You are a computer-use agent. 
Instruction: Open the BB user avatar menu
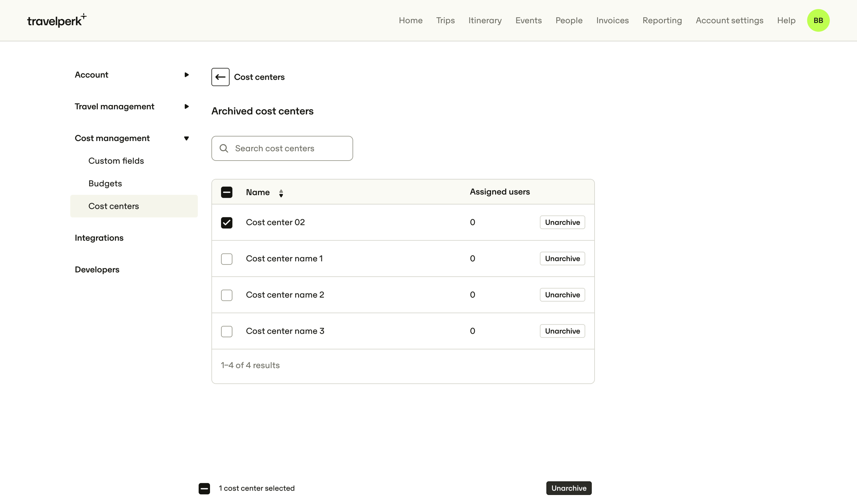pyautogui.click(x=818, y=20)
